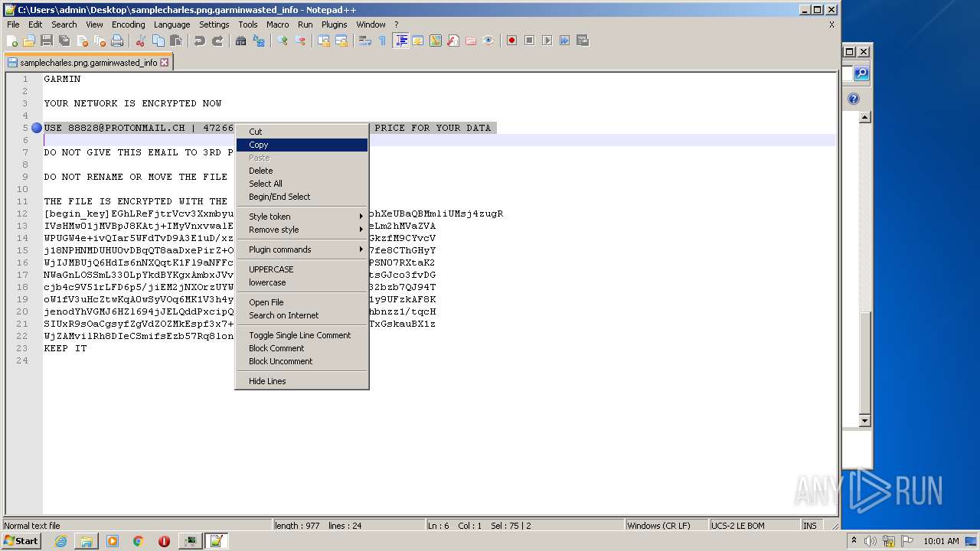Open the File menu

[x=13, y=24]
